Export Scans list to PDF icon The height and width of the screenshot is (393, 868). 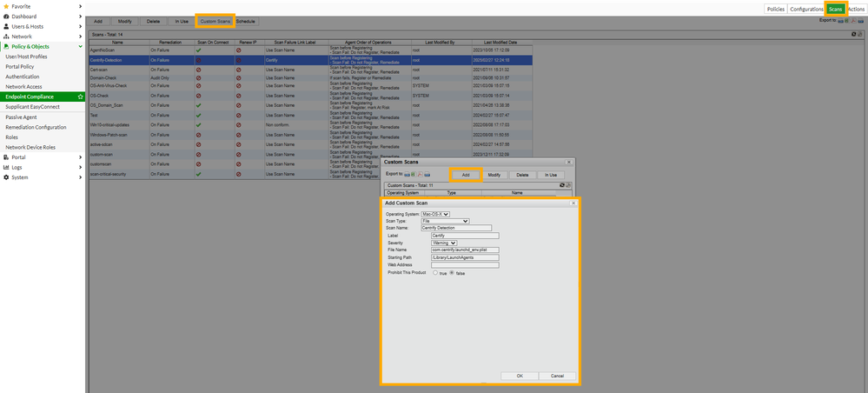coord(854,20)
